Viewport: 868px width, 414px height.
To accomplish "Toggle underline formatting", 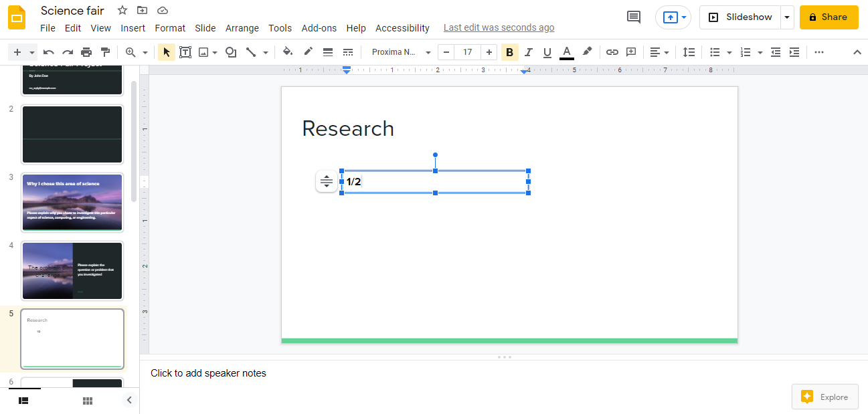I will [x=547, y=51].
